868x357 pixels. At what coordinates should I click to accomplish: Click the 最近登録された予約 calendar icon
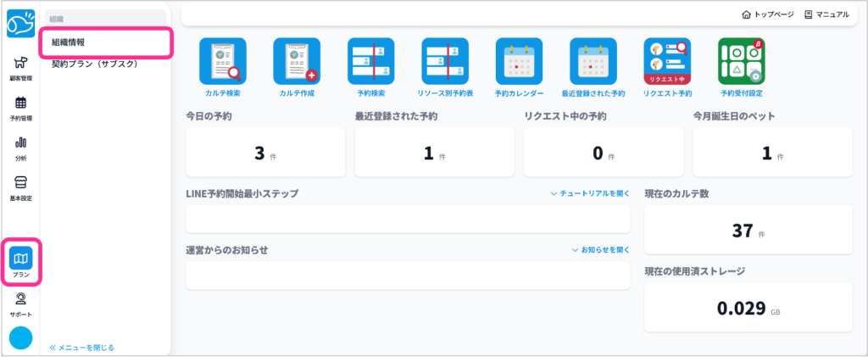(x=593, y=62)
